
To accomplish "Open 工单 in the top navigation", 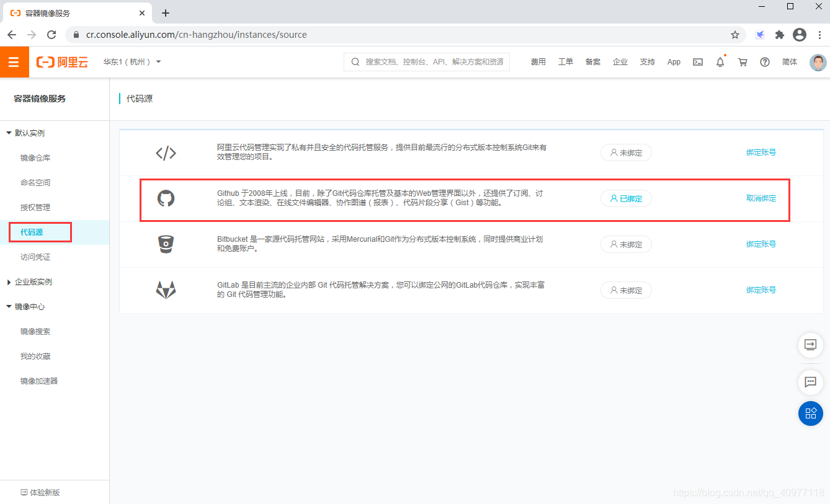I will click(566, 62).
